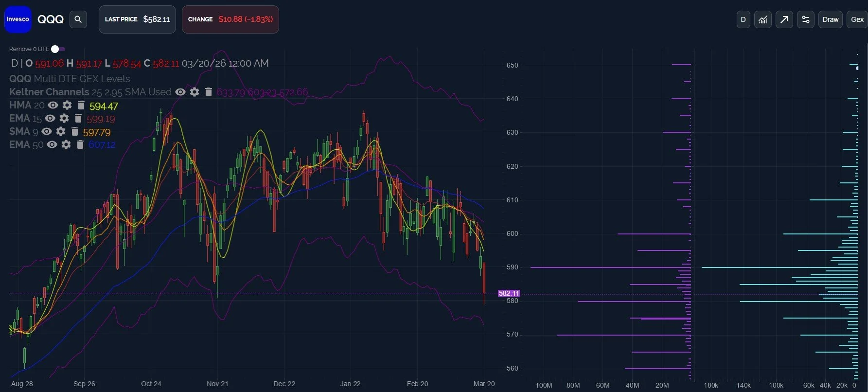Click the EMA 50 value 607.12
This screenshot has height=392, width=868.
tap(102, 145)
